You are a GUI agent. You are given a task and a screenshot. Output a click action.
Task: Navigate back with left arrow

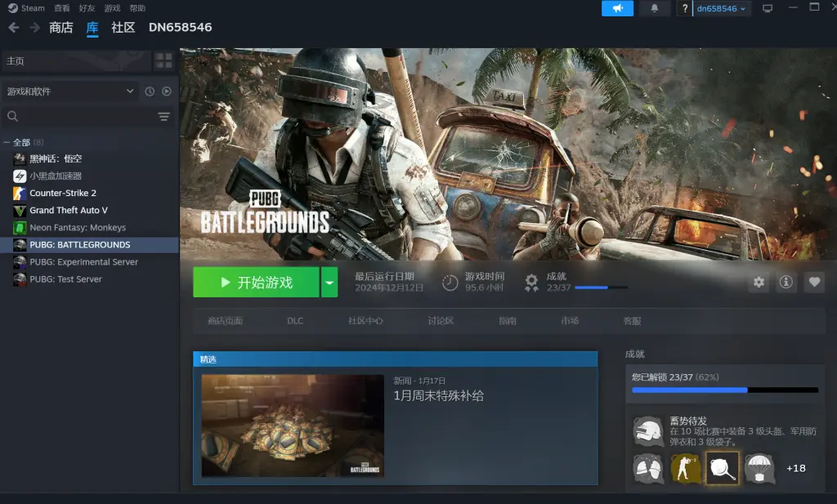coord(14,28)
